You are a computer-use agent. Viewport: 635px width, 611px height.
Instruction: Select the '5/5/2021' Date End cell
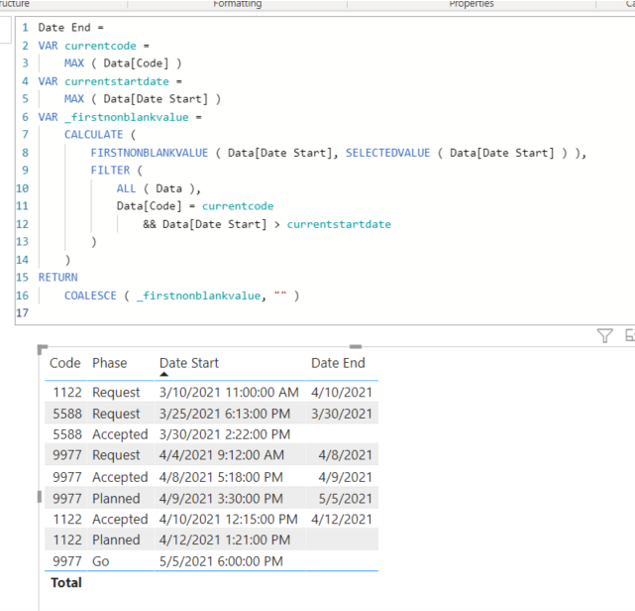[x=345, y=498]
